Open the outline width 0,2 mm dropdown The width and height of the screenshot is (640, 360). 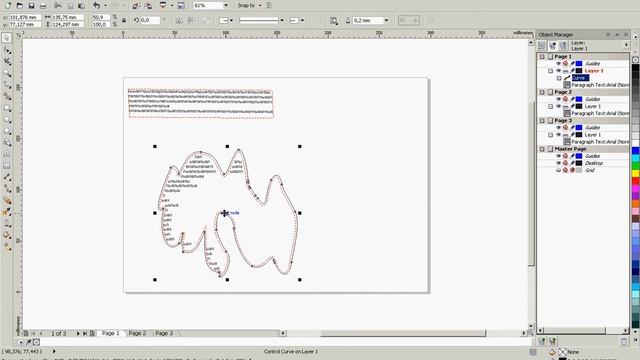[386, 20]
